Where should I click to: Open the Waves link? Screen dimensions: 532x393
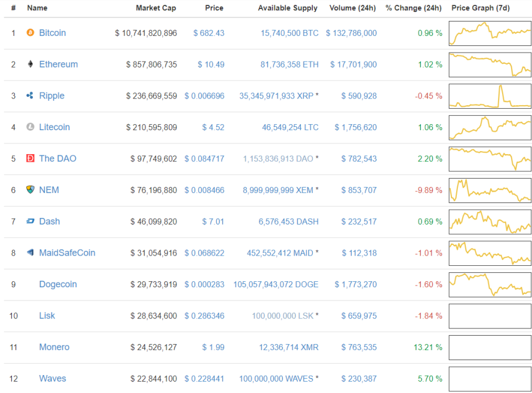[x=53, y=379]
